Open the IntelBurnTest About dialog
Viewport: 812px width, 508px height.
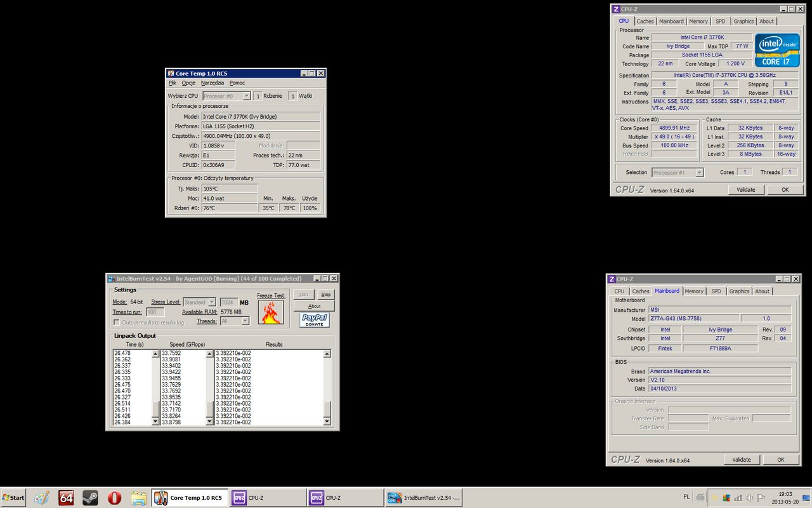tap(314, 306)
